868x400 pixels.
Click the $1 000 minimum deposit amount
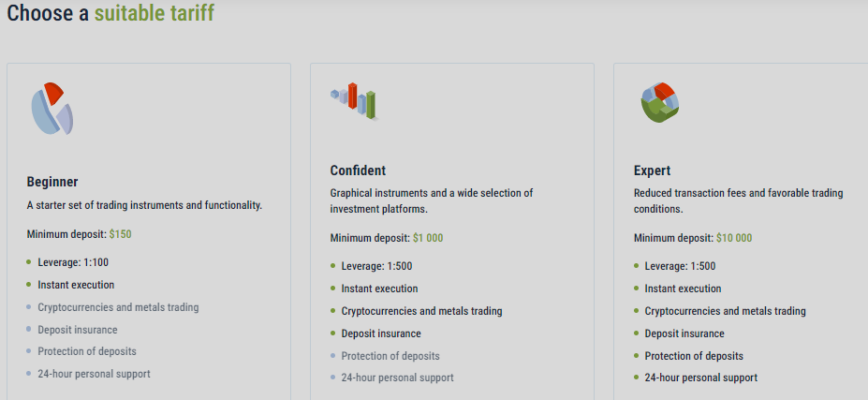(x=428, y=238)
